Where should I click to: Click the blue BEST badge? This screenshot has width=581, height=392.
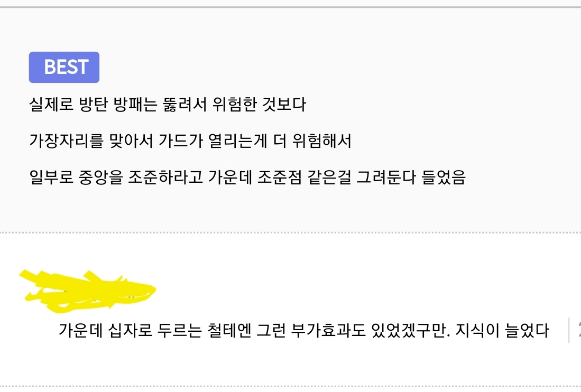tap(64, 67)
